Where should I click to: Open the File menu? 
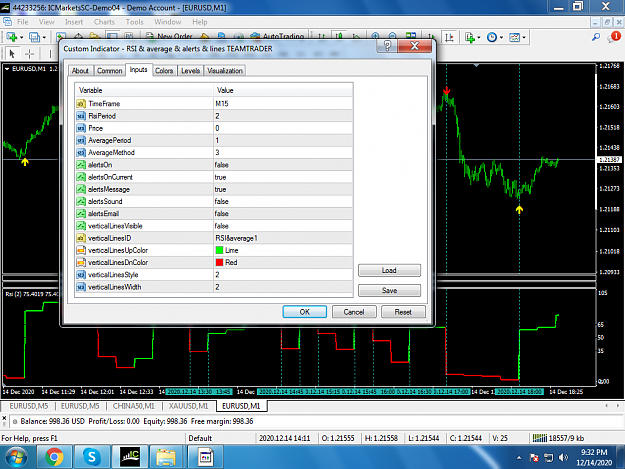pos(22,22)
